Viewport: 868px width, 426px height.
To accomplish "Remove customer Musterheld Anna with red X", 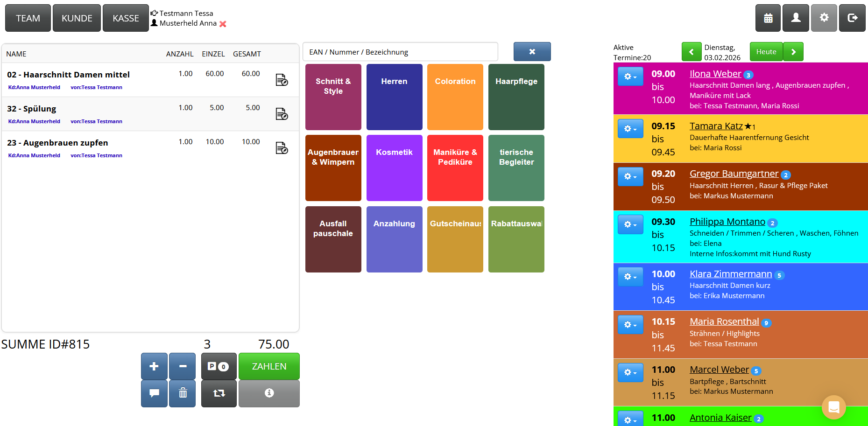I will point(223,24).
